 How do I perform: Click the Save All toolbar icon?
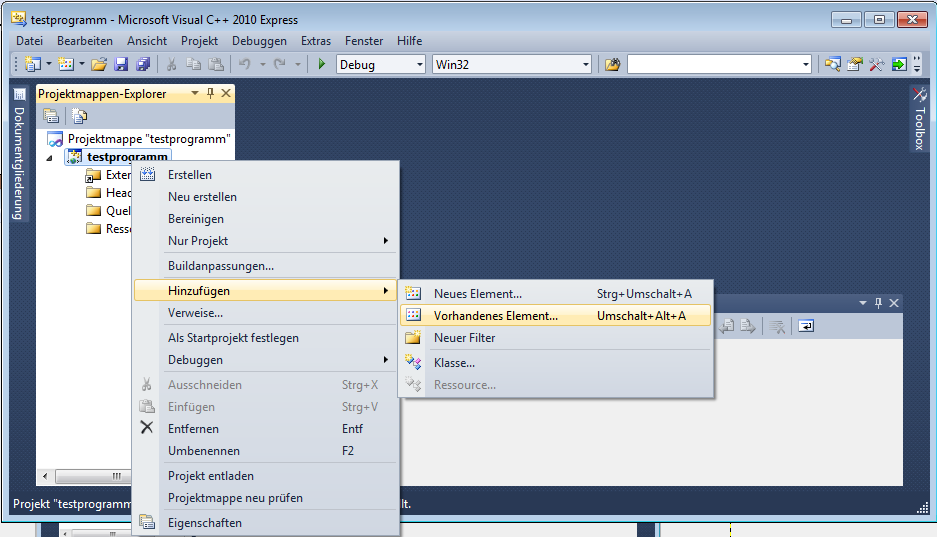[143, 65]
